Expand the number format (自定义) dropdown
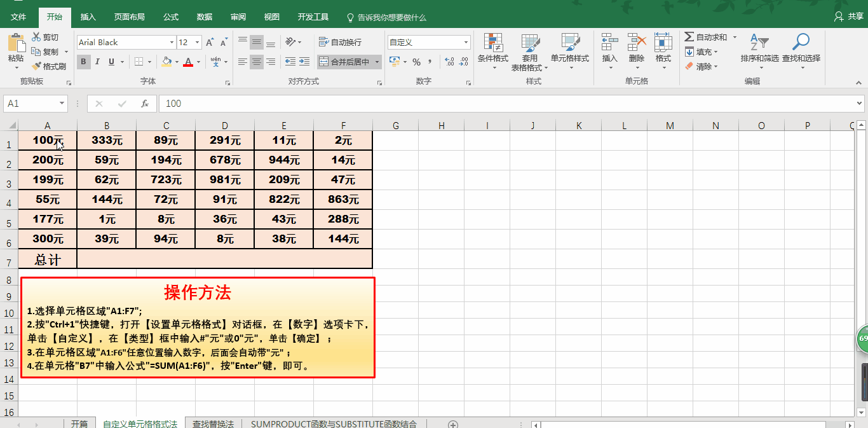The width and height of the screenshot is (868, 428). coord(466,43)
